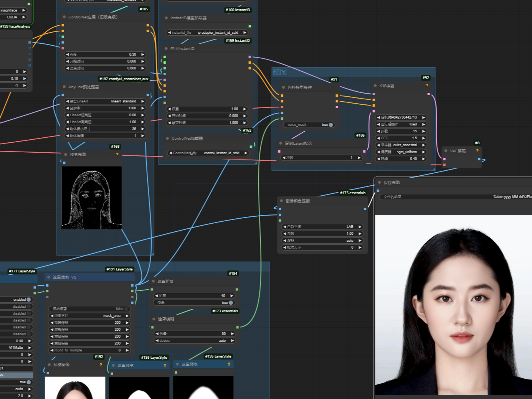The height and width of the screenshot is (399, 532).
Task: Click the lineart preview image thumbnail
Action: click(x=91, y=198)
